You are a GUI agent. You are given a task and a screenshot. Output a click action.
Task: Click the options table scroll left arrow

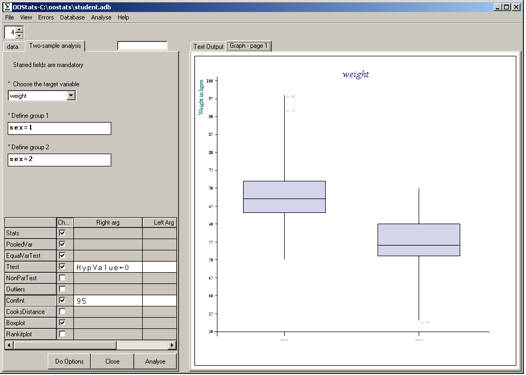pyautogui.click(x=9, y=345)
